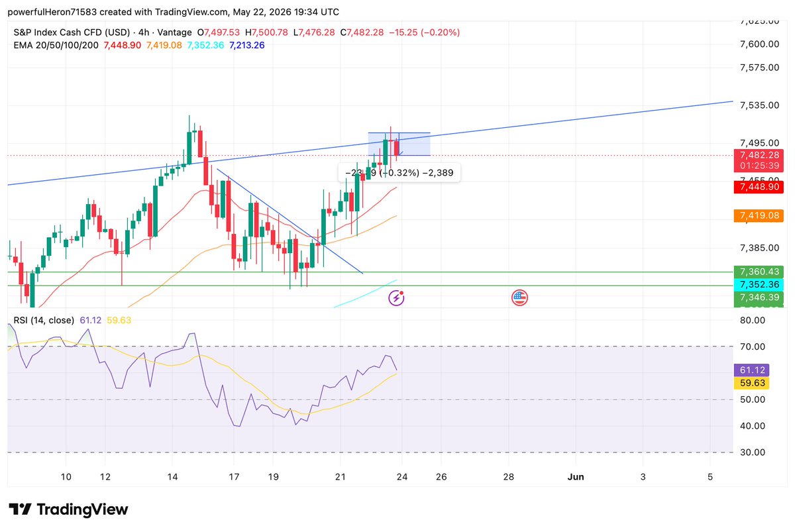795x532 pixels.
Task: Click the green 7,346.39 price-scale tag
Action: 759,299
